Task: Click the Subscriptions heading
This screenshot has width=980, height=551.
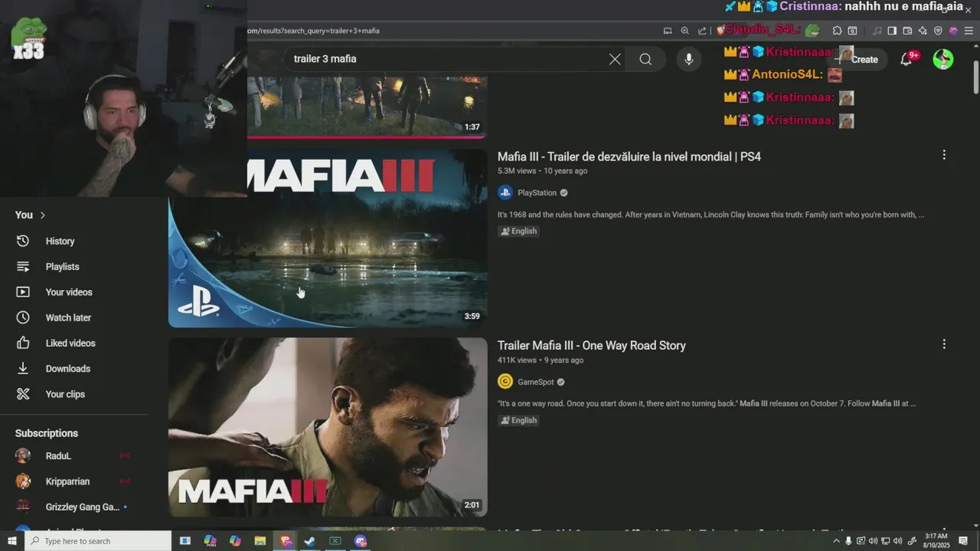Action: pos(47,433)
